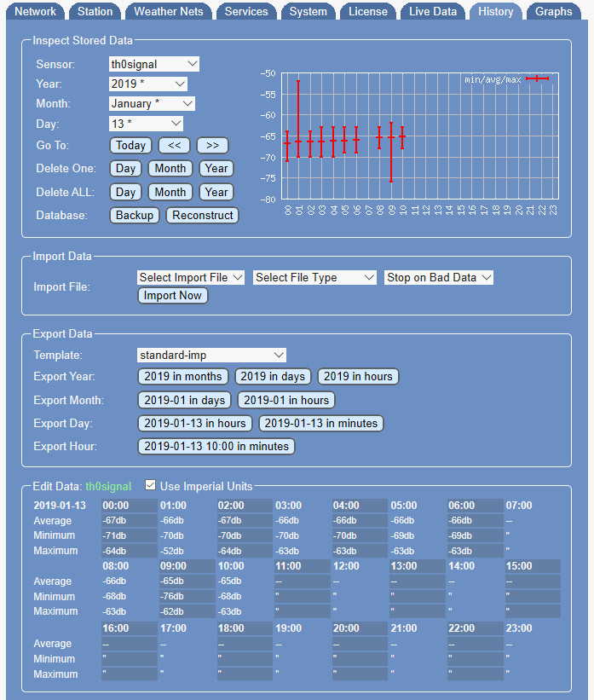Click the 16:00 Average empty field
Viewport: 594px width, 700px height.
tap(130, 644)
